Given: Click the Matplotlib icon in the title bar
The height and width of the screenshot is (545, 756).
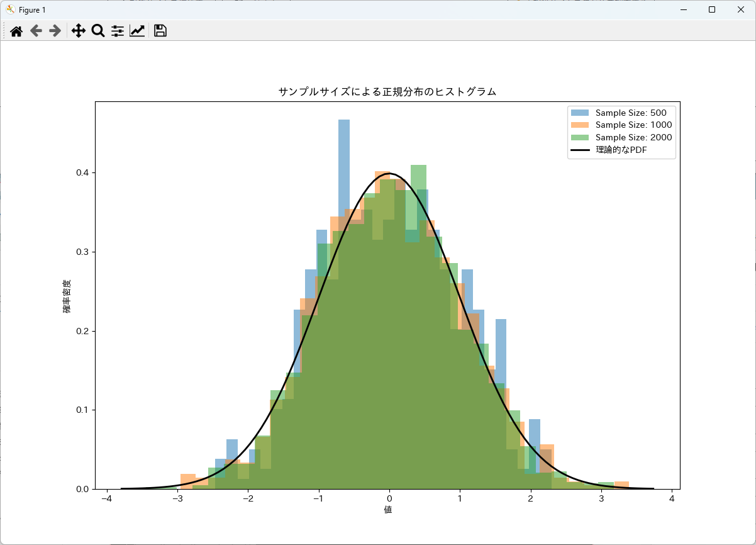Looking at the screenshot, I should pyautogui.click(x=11, y=9).
